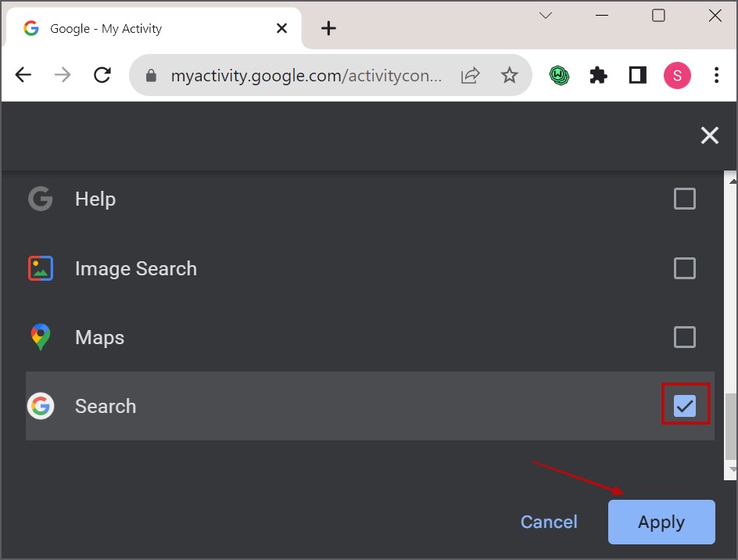Bookmark this page with the star
Viewport: 738px width, 560px height.
(x=509, y=75)
